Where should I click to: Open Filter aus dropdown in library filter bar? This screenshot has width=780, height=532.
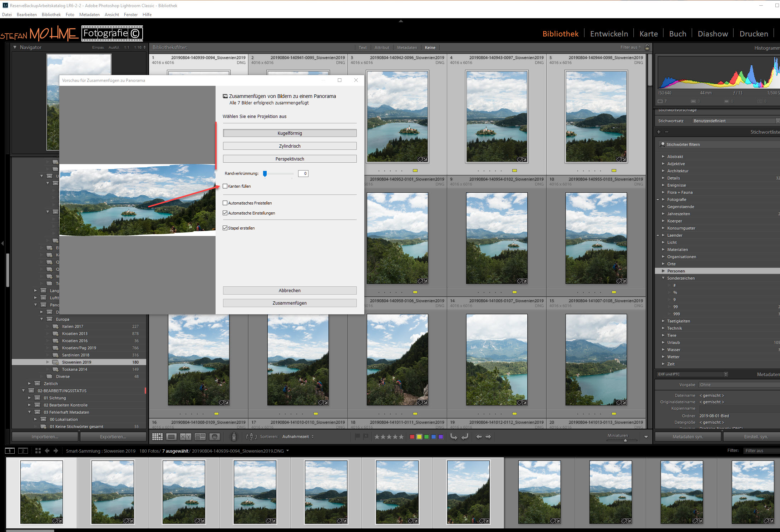pos(631,47)
